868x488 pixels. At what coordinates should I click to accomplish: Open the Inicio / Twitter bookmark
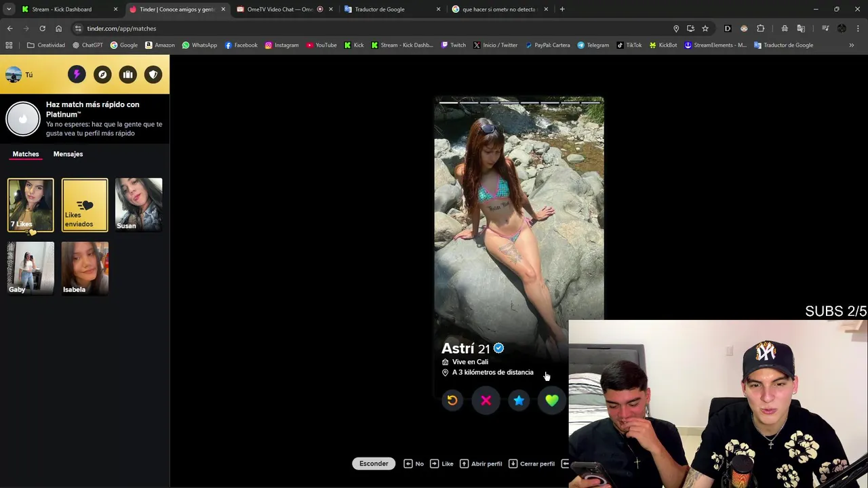495,45
